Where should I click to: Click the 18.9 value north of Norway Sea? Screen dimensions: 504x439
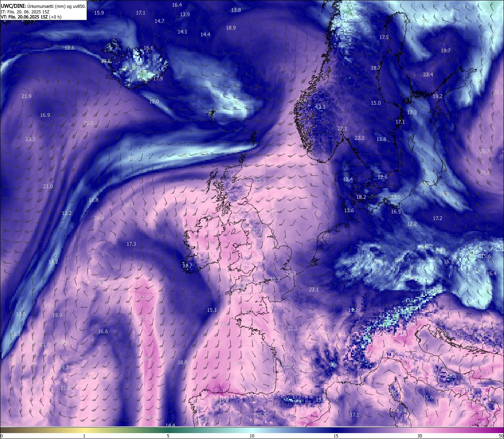click(231, 28)
